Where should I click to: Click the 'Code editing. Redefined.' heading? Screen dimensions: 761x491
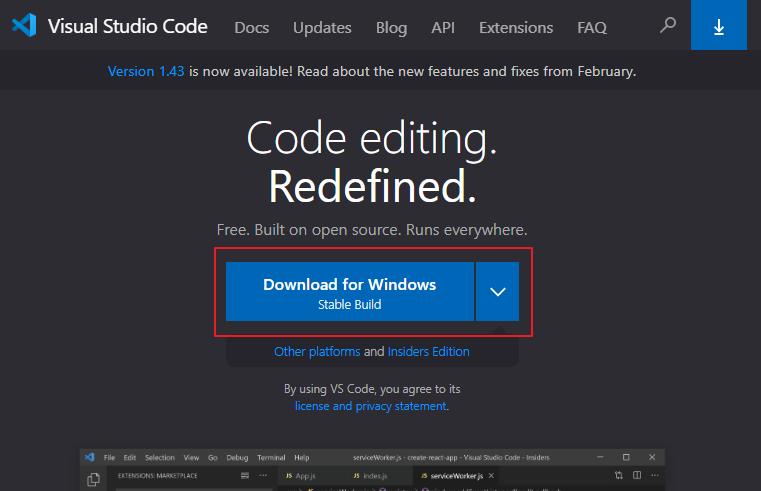tap(372, 162)
